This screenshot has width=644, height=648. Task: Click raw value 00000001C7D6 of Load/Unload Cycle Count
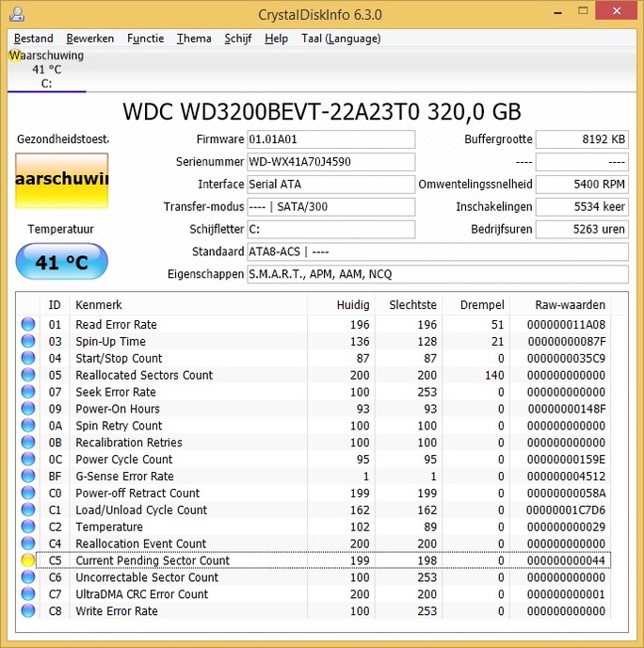coord(566,510)
